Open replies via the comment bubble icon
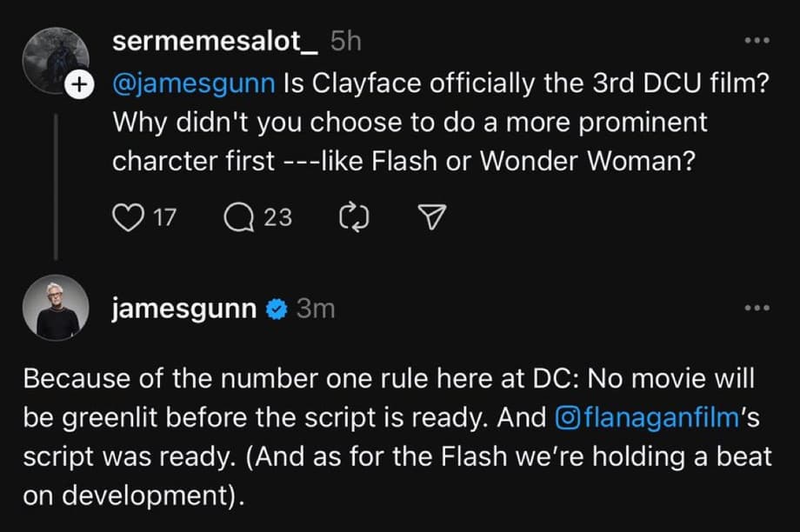The image size is (800, 532). (x=238, y=217)
